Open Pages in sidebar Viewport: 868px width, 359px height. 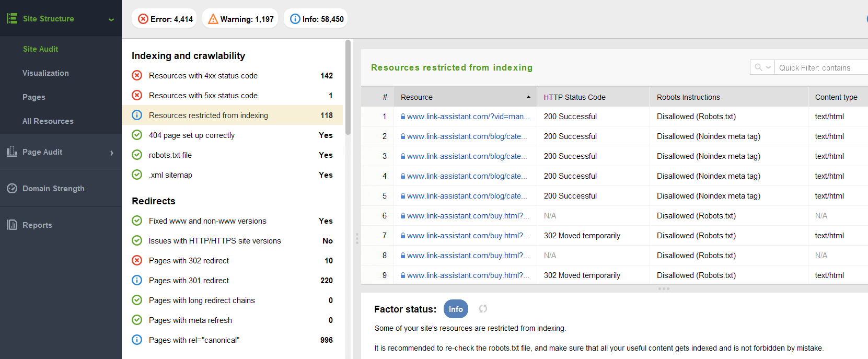[x=33, y=97]
